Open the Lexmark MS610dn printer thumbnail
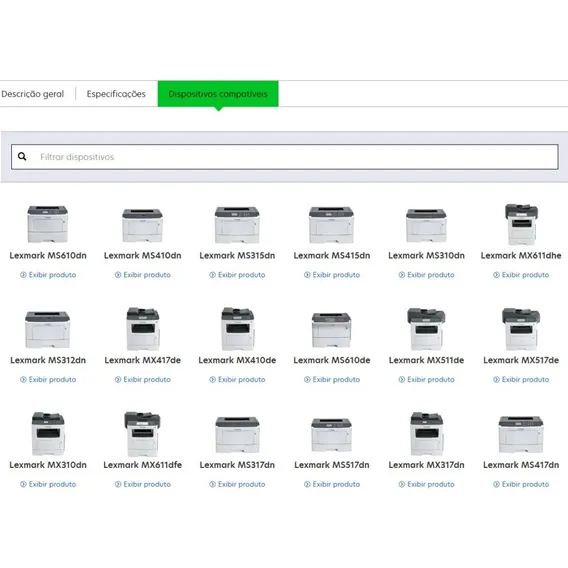Viewport: 568px width, 568px height. pyautogui.click(x=47, y=224)
